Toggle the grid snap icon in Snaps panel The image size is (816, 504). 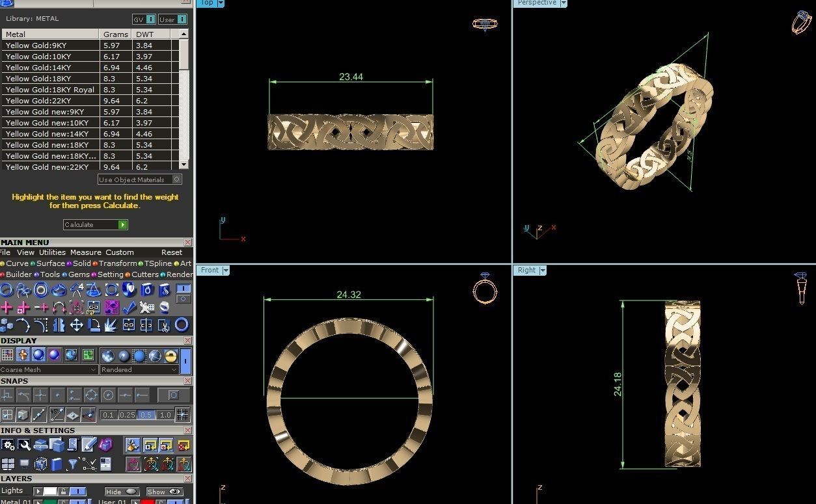coord(8,414)
